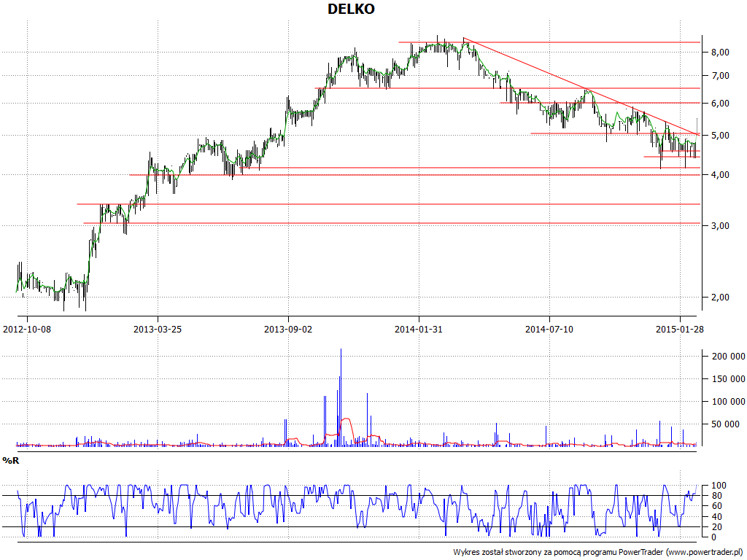747x560 pixels.
Task: Click the 80 level on %R axis
Action: (x=716, y=496)
